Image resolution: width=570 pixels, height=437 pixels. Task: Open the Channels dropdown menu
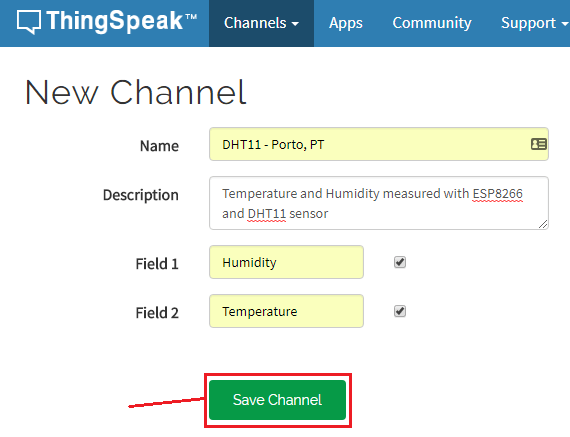[261, 23]
